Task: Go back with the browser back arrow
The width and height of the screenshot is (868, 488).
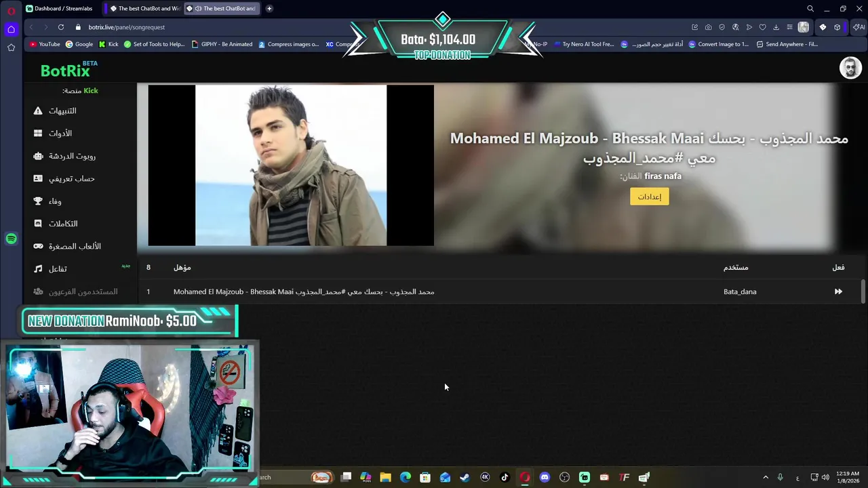Action: [x=31, y=27]
